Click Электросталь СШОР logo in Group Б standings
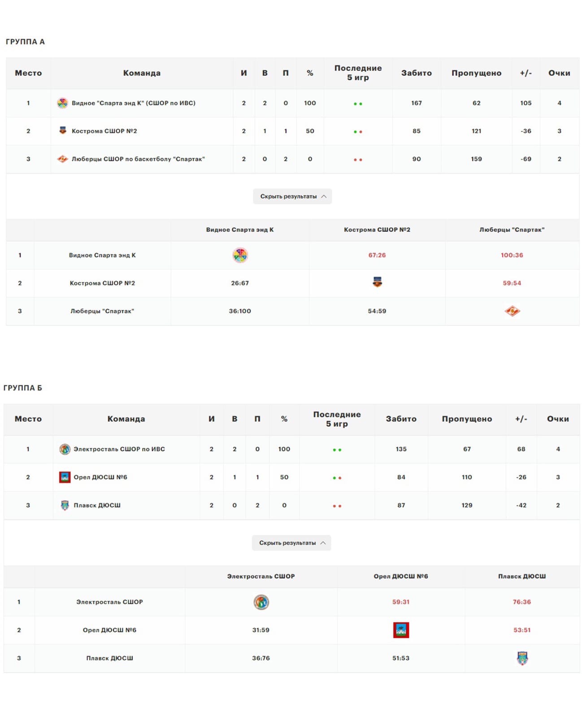This screenshot has height=728, width=582. [65, 449]
